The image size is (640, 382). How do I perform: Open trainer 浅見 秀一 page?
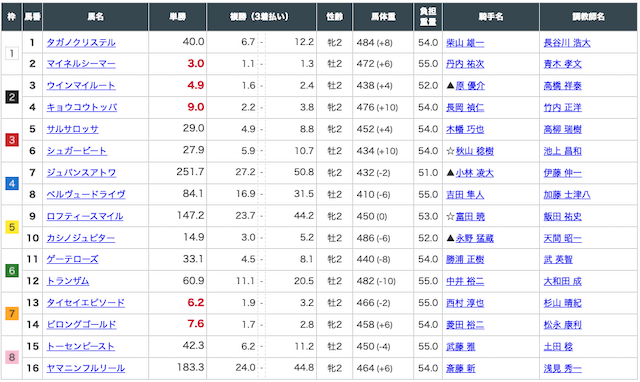pos(562,369)
